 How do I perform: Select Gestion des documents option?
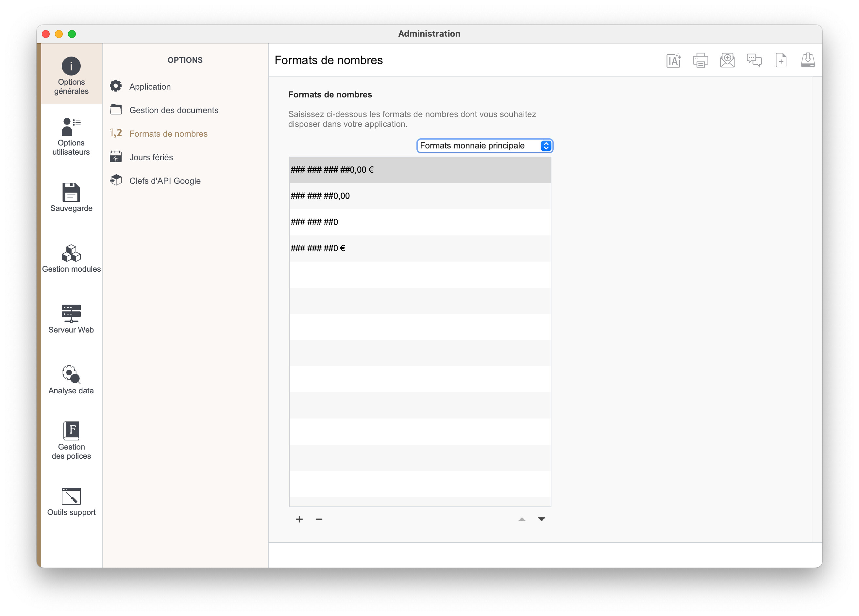pyautogui.click(x=174, y=110)
